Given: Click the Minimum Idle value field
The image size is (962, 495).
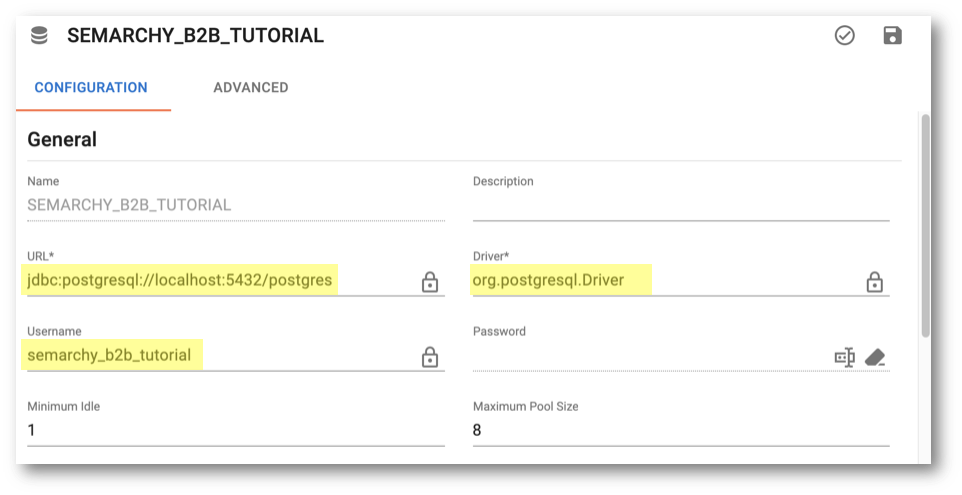Looking at the screenshot, I should click(x=236, y=431).
